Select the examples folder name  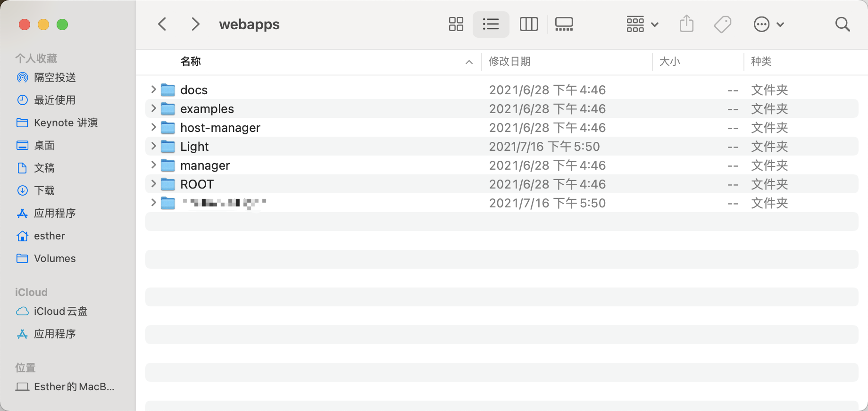click(207, 109)
